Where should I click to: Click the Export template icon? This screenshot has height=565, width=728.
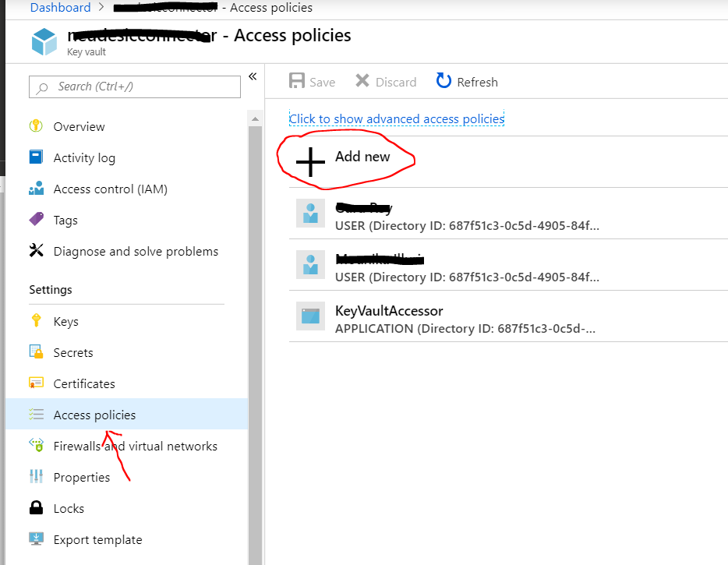(36, 539)
